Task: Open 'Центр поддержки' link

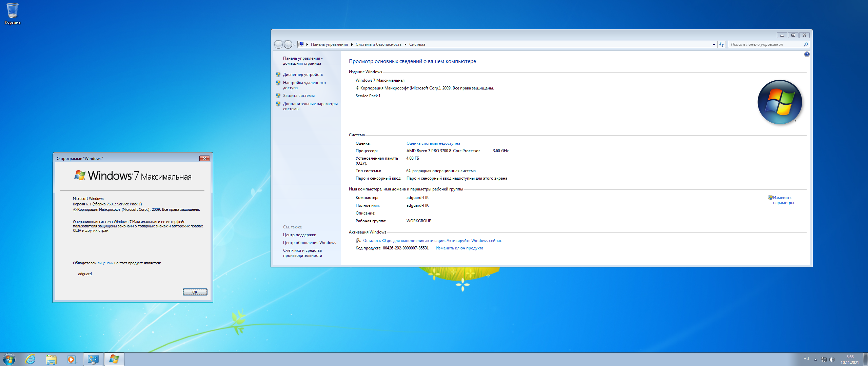Action: click(x=300, y=235)
